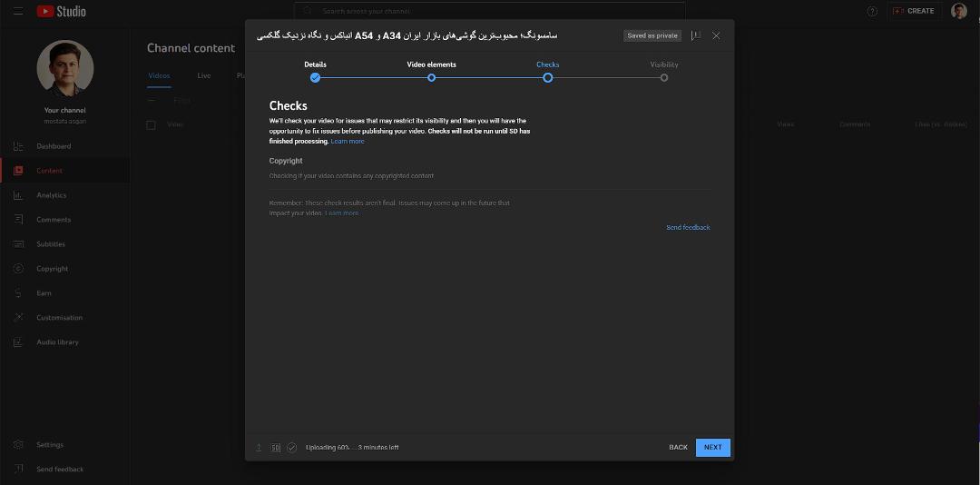
Task: Click the Views column header
Action: pos(786,124)
